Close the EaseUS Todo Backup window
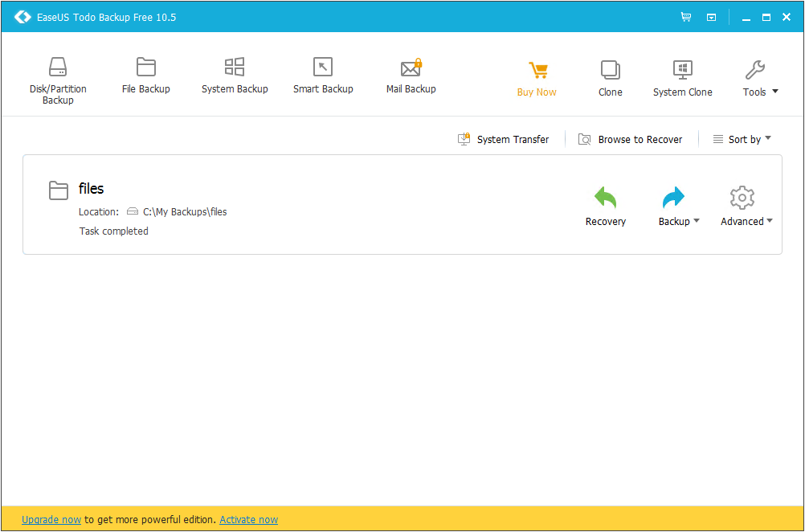This screenshot has height=532, width=805. click(786, 17)
